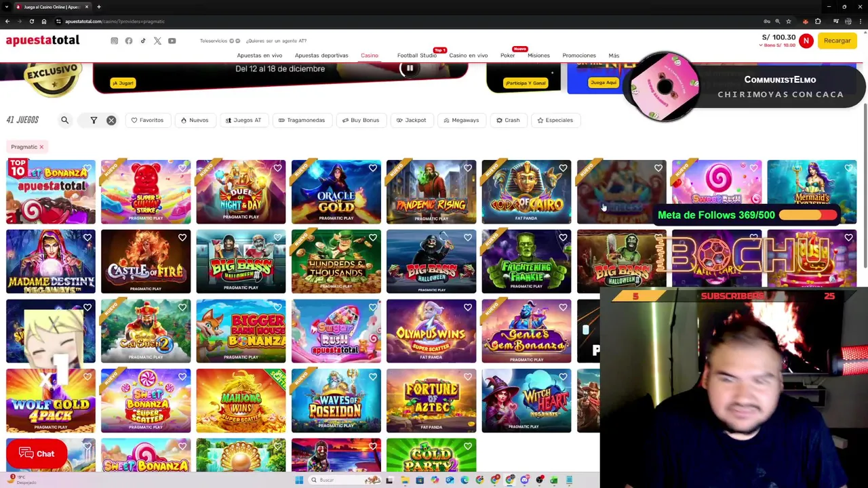Viewport: 868px width, 488px height.
Task: Favorite Olympus Wins heart icon
Action: coord(468,308)
